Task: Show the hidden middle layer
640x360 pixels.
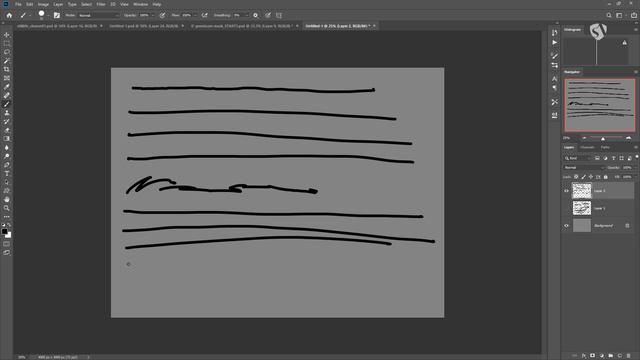Action: (x=566, y=208)
